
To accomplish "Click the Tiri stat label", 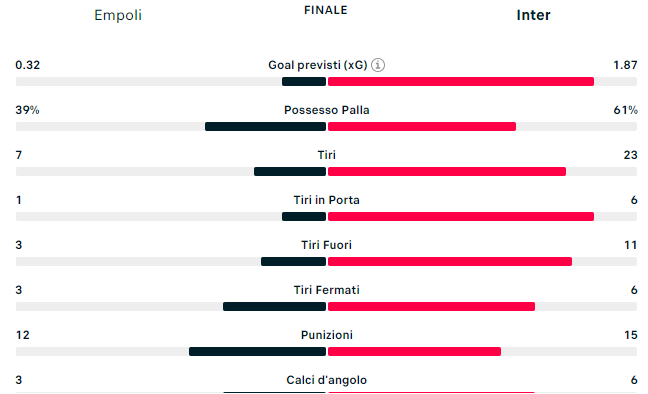I will 326,155.
